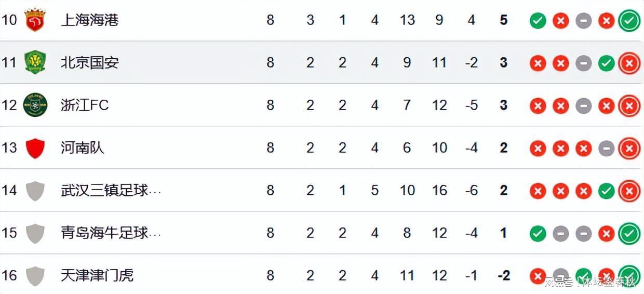Click the grey shield beside 青岛海牛足球
Screen dimensions: 644x294
35,233
